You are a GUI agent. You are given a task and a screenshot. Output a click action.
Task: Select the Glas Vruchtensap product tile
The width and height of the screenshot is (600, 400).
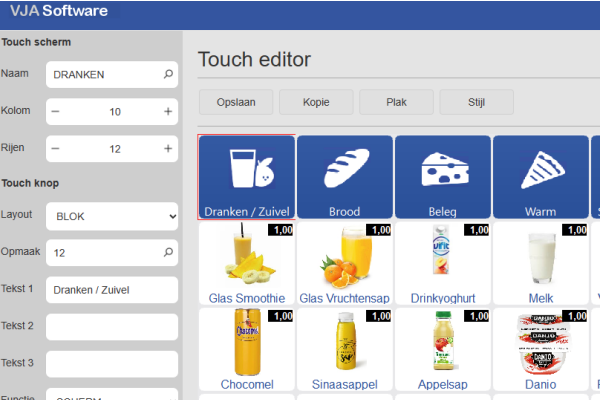(x=344, y=263)
